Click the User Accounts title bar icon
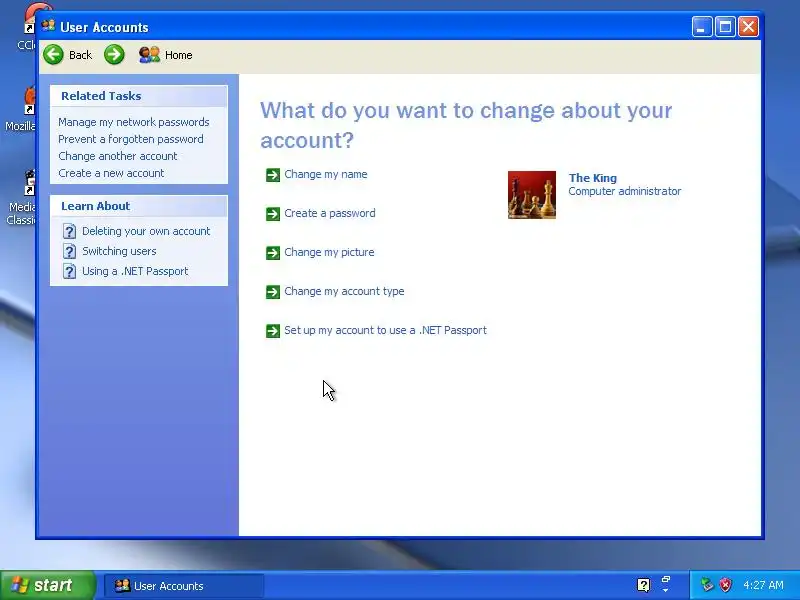 (48, 26)
